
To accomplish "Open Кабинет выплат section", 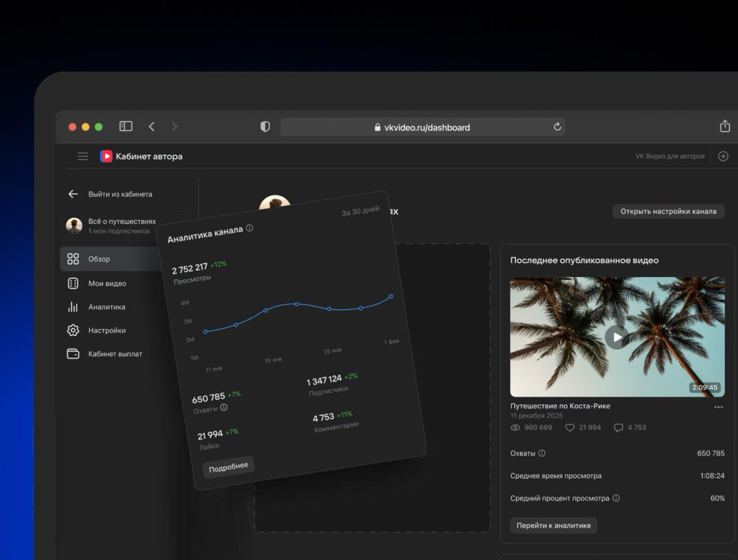I will [115, 354].
